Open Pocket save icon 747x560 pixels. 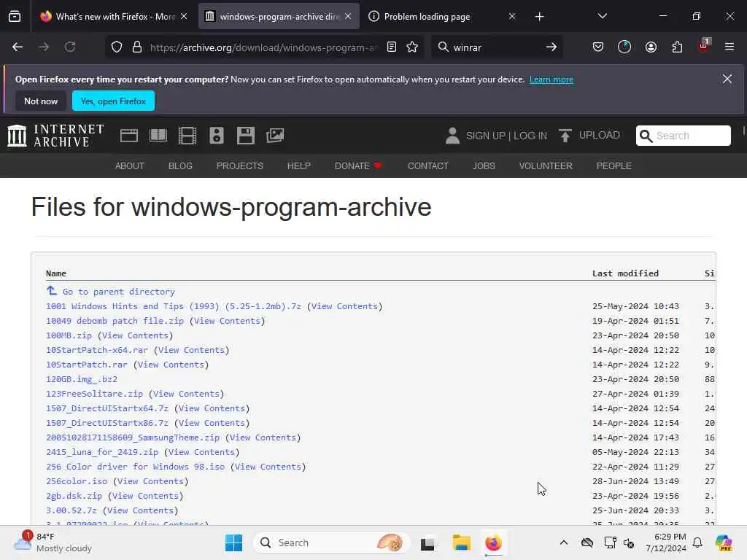598,47
